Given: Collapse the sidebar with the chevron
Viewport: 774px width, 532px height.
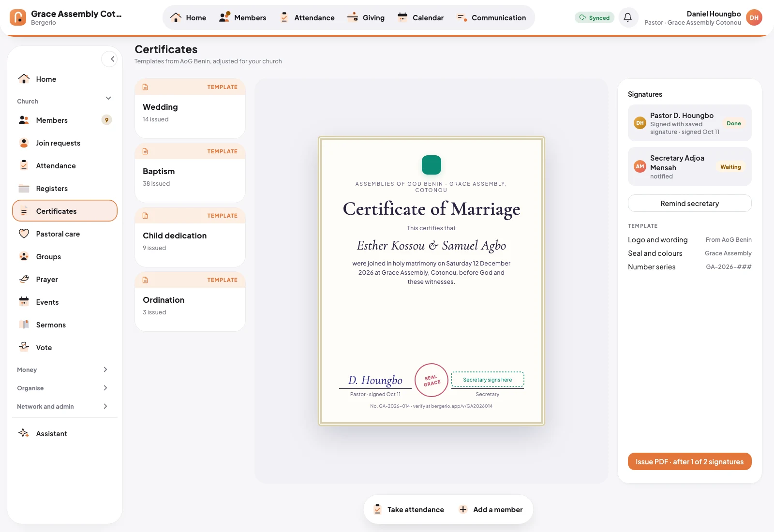Looking at the screenshot, I should 109,59.
